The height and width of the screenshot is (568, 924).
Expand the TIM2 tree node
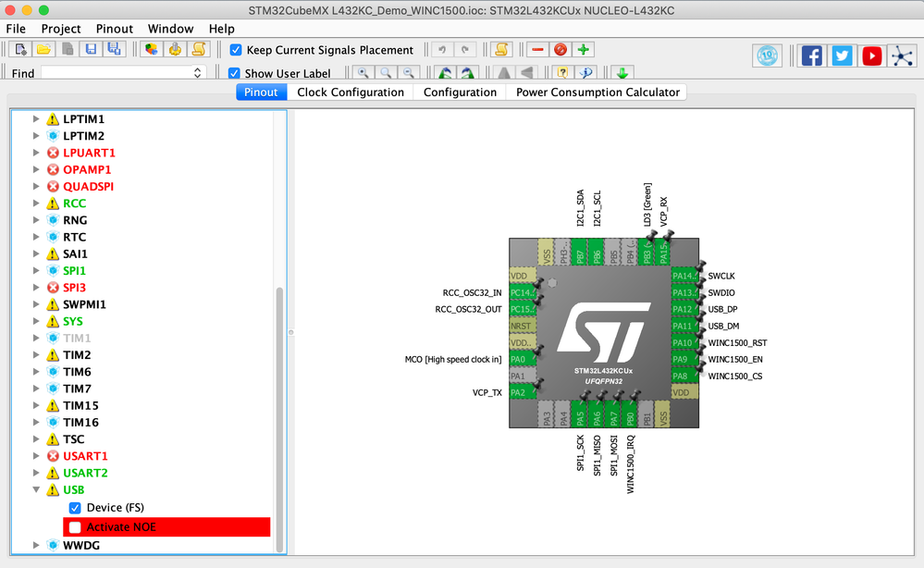[x=36, y=354]
